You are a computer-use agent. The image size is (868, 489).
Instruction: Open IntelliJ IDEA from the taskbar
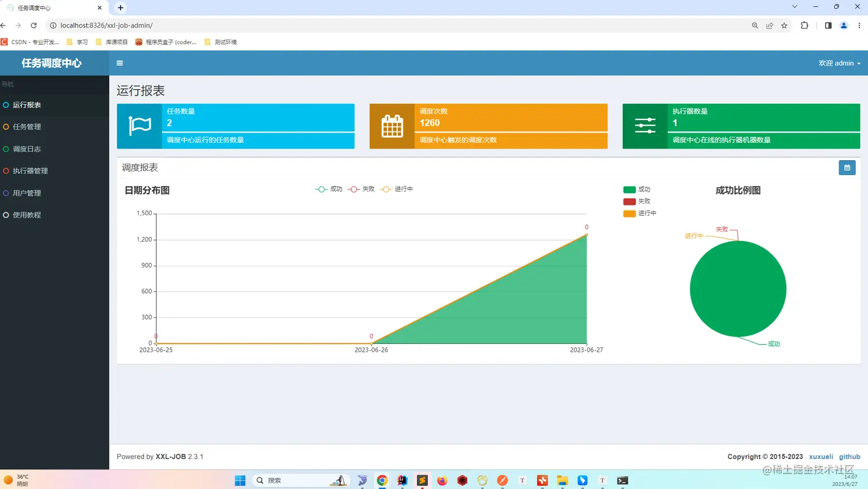[x=402, y=480]
